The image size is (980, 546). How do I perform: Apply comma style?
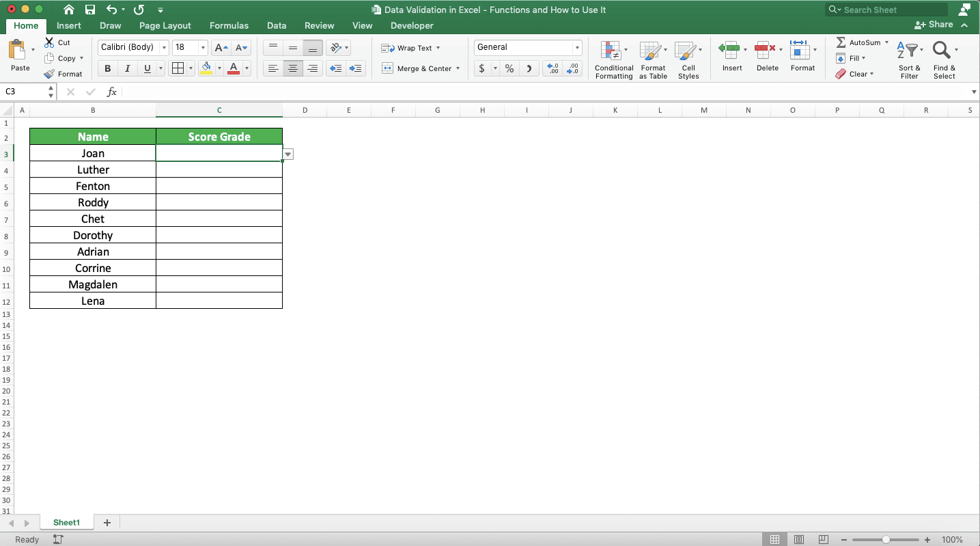click(x=529, y=68)
